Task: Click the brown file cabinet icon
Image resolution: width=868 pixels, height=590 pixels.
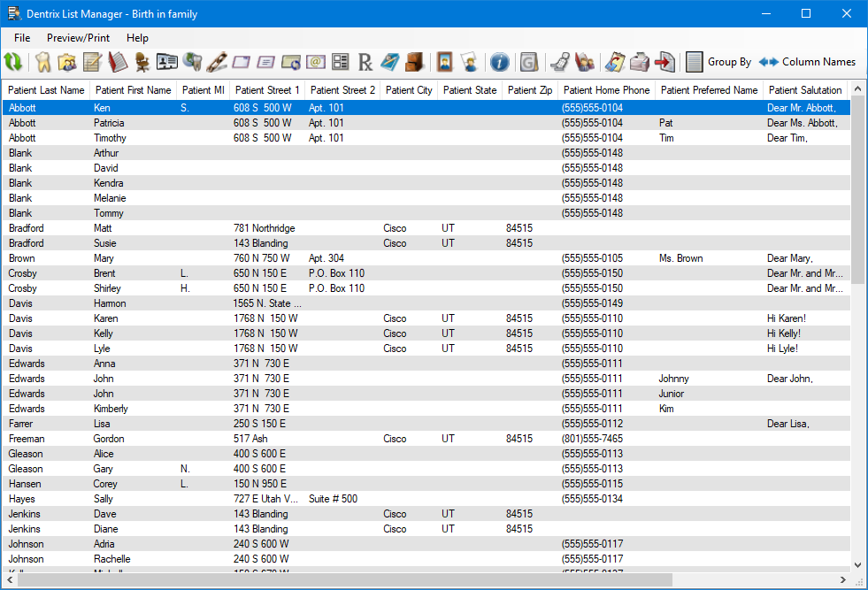Action: coord(415,62)
